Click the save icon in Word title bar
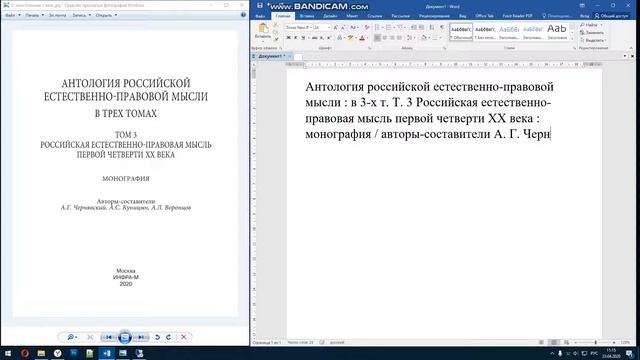Viewport: 640px width, 360px height. (260, 6)
